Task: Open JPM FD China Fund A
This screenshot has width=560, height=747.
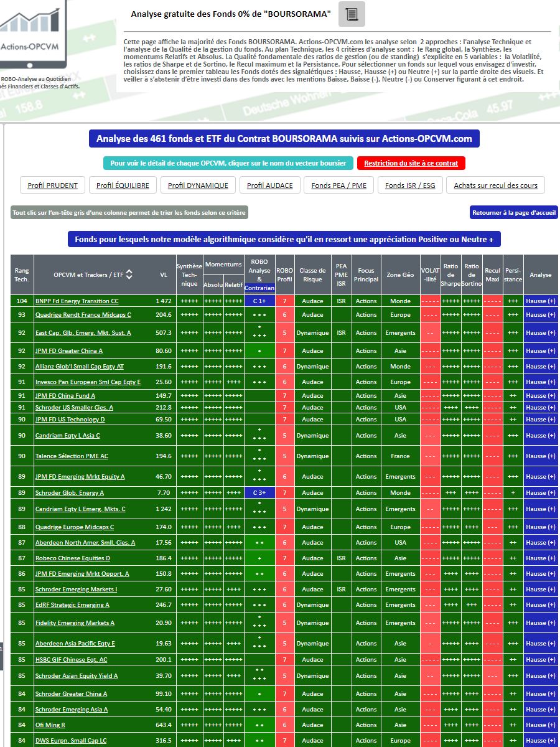Action: pos(65,396)
